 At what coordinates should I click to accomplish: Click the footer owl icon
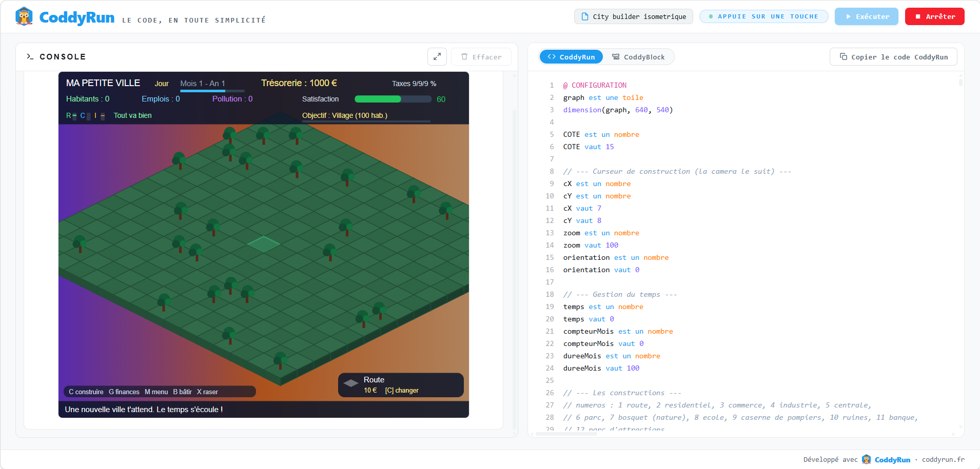point(867,459)
